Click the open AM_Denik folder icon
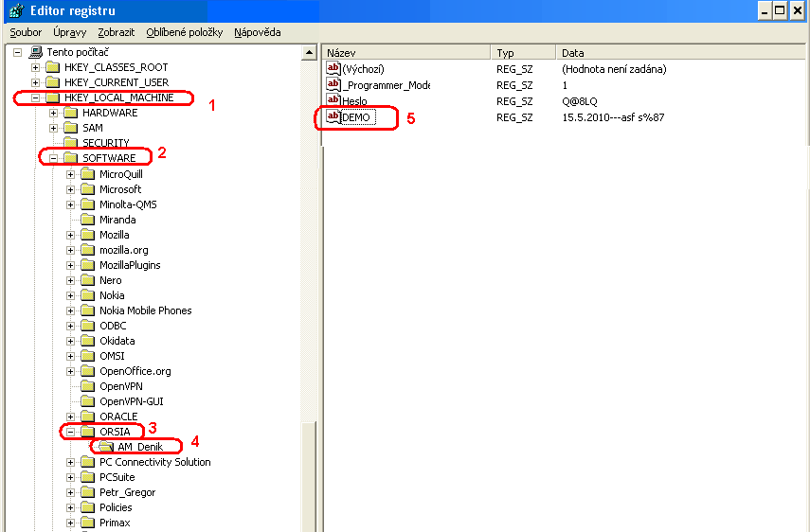This screenshot has height=532, width=810. click(x=106, y=447)
